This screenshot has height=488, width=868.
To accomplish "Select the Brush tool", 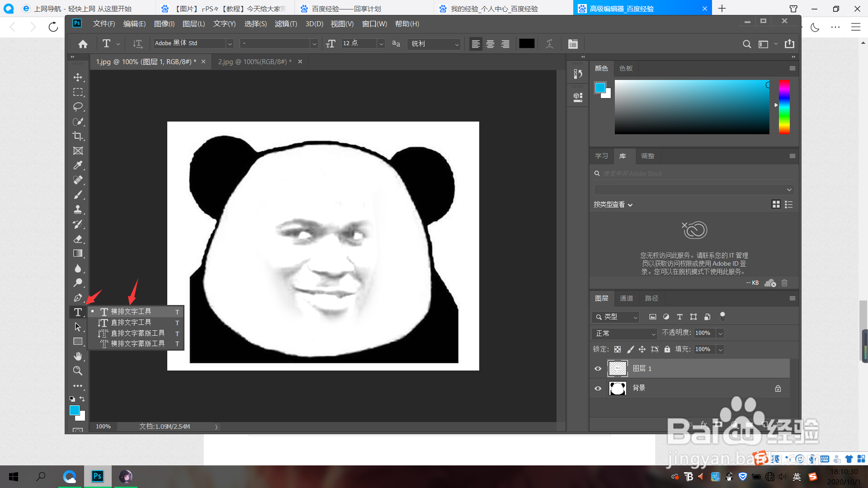I will [78, 195].
